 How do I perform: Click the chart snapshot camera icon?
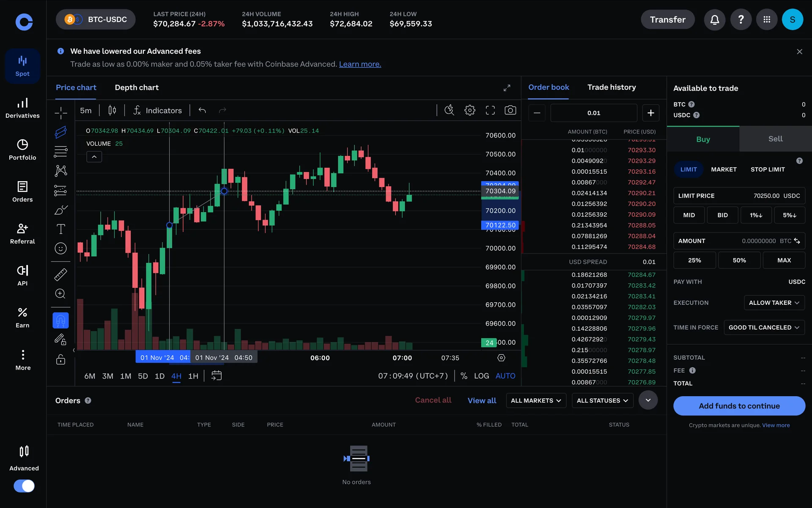(510, 110)
